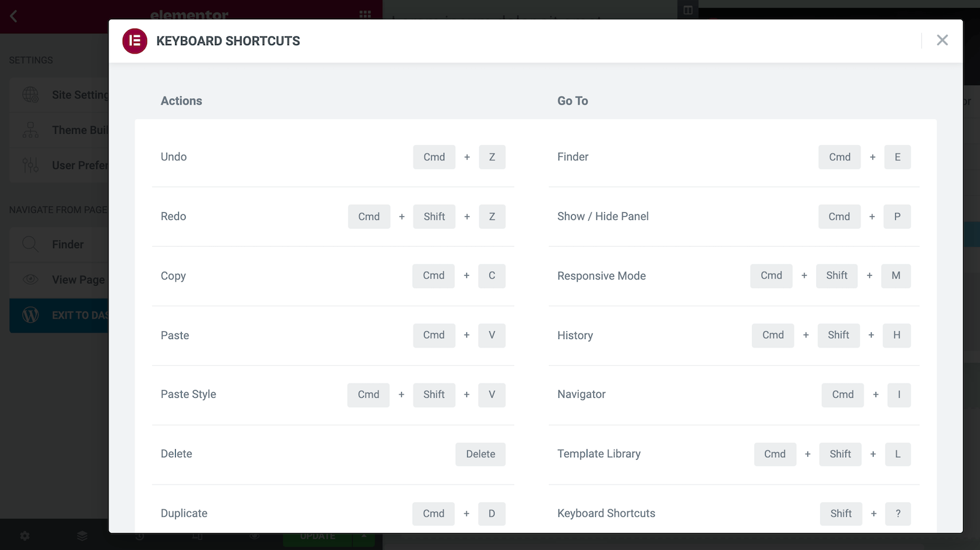Screen dimensions: 980x550
Task: Click the View Page eye icon
Action: coord(30,280)
